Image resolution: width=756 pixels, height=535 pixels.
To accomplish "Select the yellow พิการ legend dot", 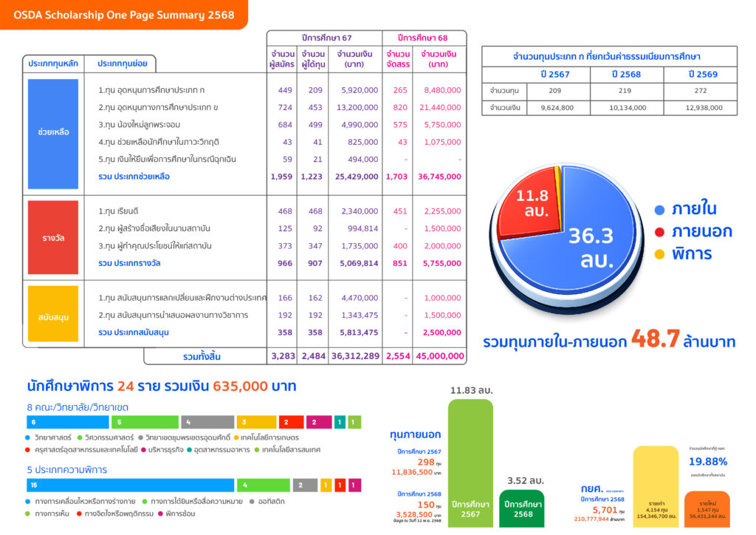I will pyautogui.click(x=659, y=255).
